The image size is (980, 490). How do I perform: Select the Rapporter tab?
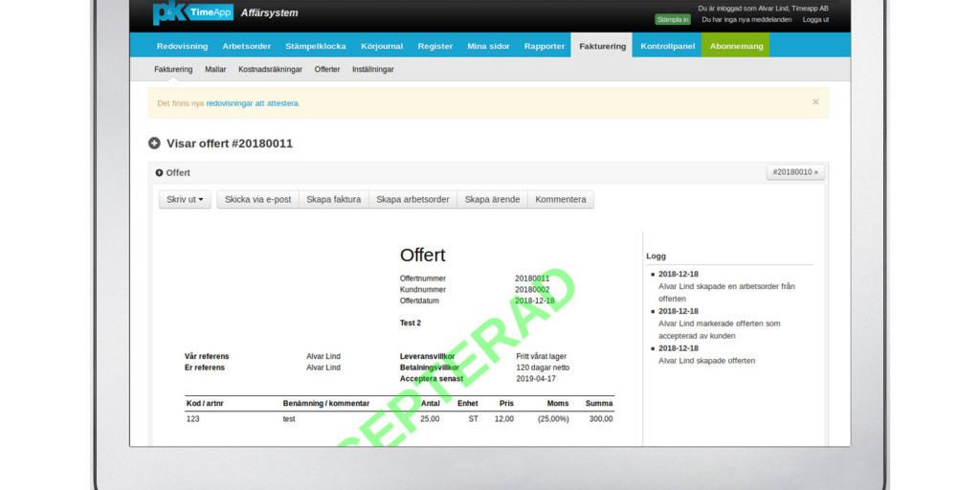click(545, 46)
